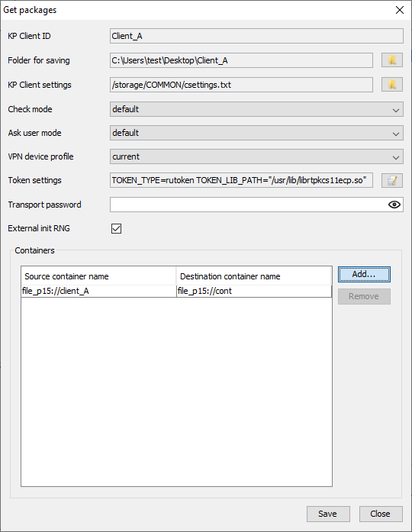Select the file_p15://cont destination cell
Viewport: 412px width, 532px height.
click(254, 291)
